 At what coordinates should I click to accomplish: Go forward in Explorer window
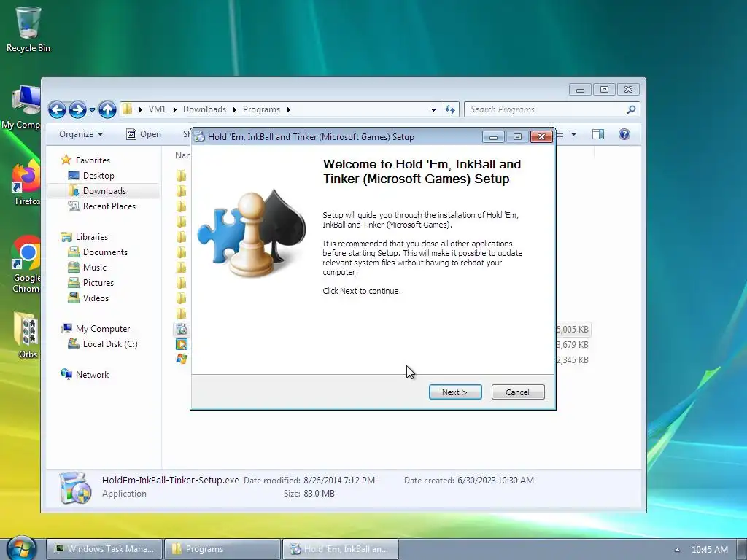77,109
